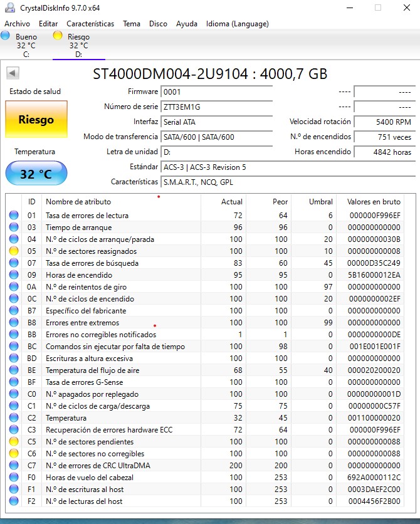Click status icon of Escrituras a altura excesiva
Screen dimensions: 420x524
pos(14,359)
